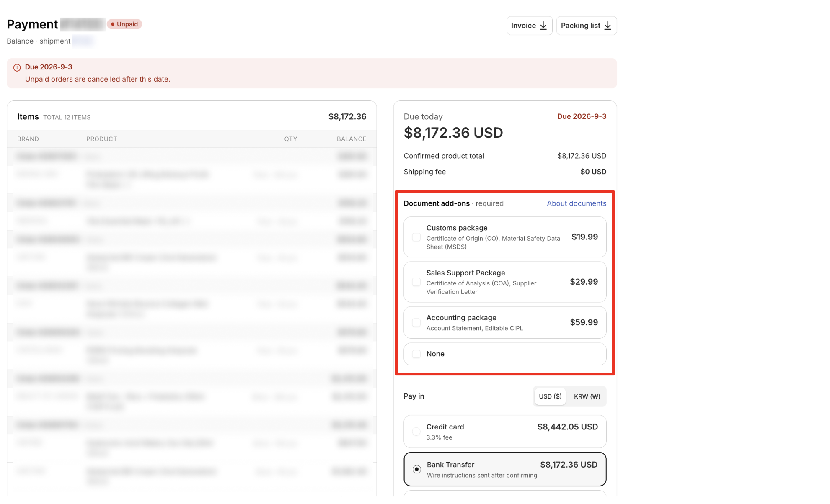Image resolution: width=830 pixels, height=504 pixels.
Task: Click the $19.99 Customs package price
Action: (584, 237)
